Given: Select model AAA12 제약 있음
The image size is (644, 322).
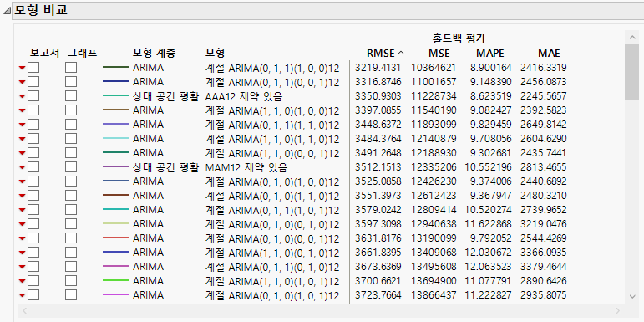Looking at the screenshot, I should click(x=244, y=96).
